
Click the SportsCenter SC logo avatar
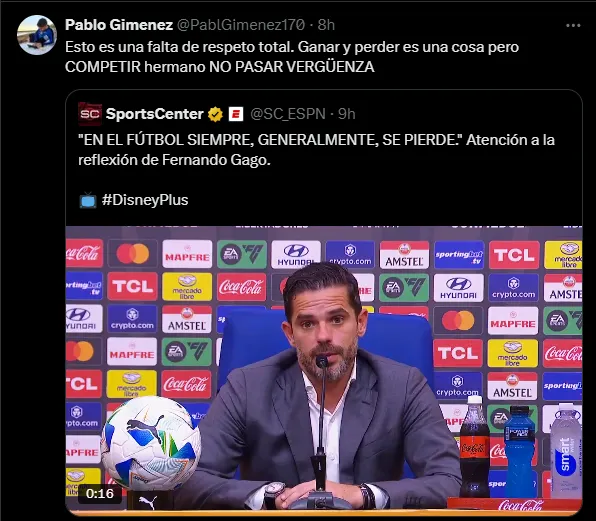[x=90, y=114]
